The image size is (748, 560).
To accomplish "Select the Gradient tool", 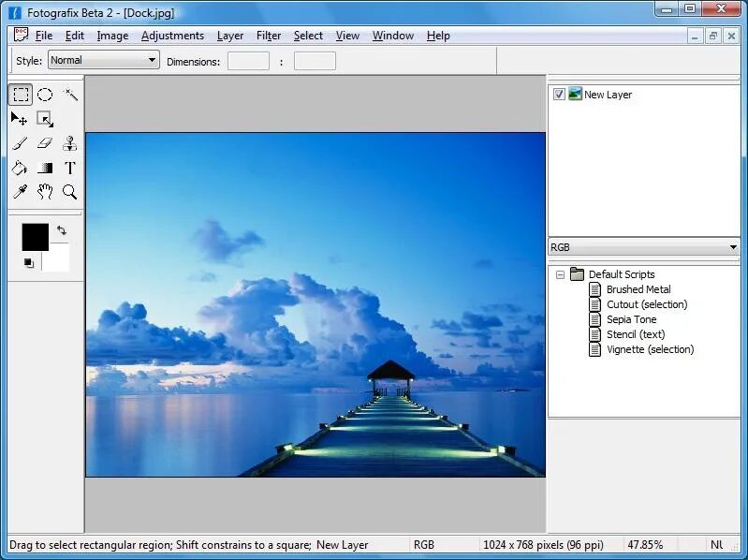I will pyautogui.click(x=45, y=168).
